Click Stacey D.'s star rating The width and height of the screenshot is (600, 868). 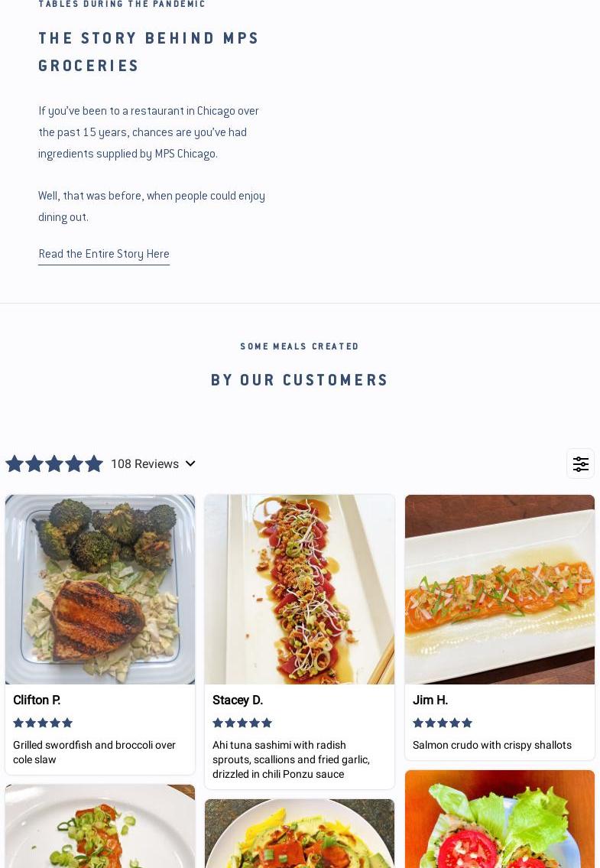pyautogui.click(x=242, y=723)
